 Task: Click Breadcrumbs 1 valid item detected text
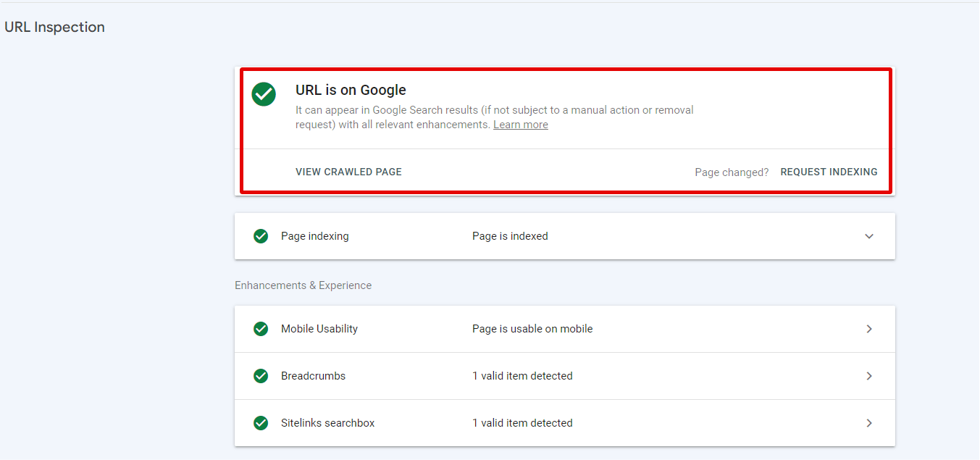point(522,376)
